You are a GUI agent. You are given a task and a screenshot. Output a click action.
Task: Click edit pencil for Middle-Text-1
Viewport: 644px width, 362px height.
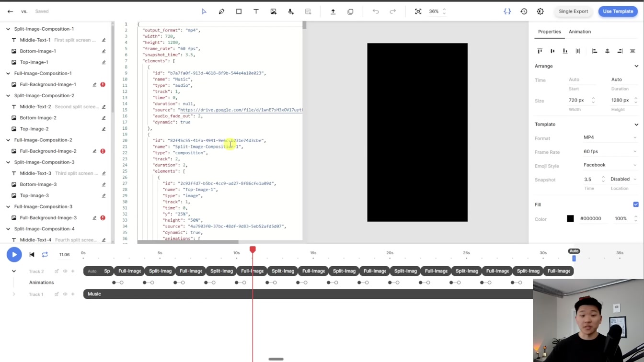point(103,40)
